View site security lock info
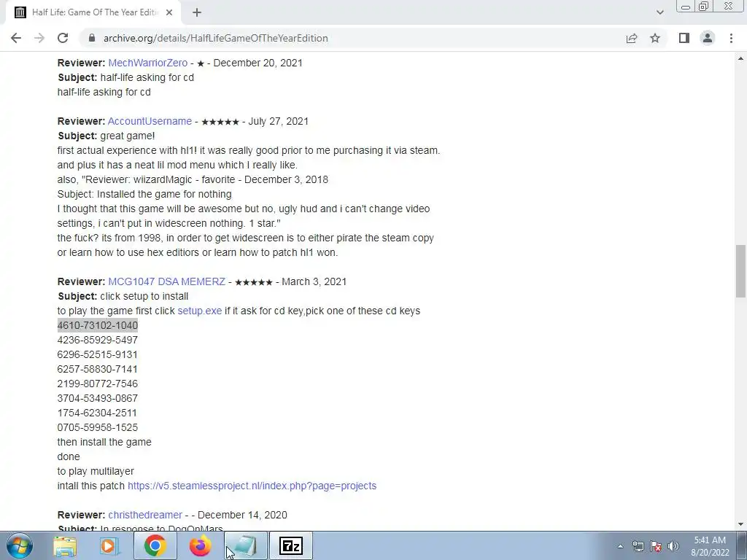Screen dimensions: 747x560 coord(92,38)
